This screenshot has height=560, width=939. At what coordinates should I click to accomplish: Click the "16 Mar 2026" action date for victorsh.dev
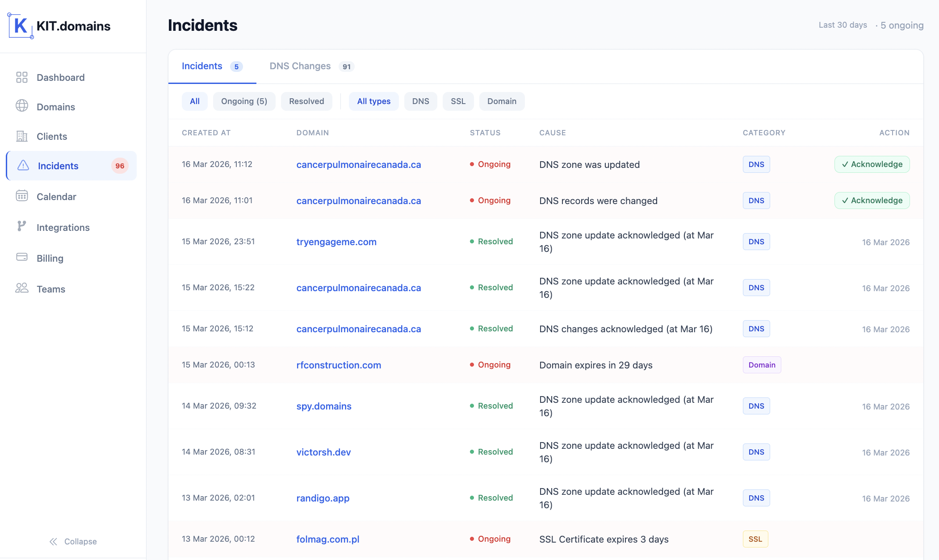886,452
